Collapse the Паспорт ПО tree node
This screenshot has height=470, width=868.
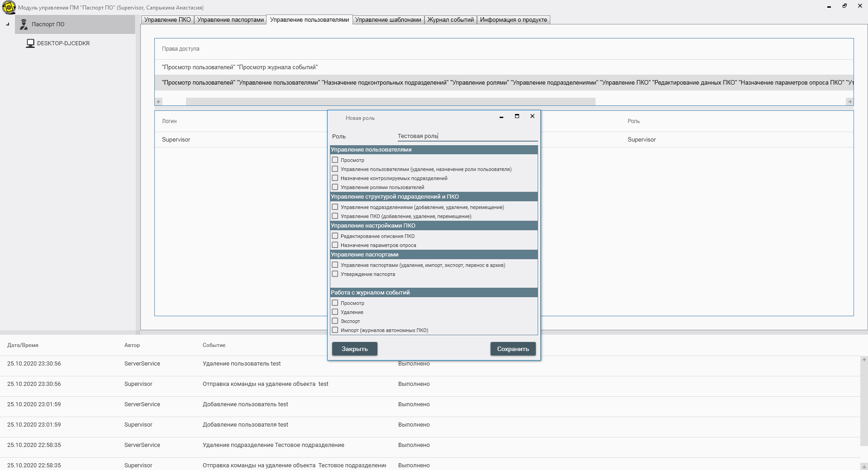pos(8,24)
